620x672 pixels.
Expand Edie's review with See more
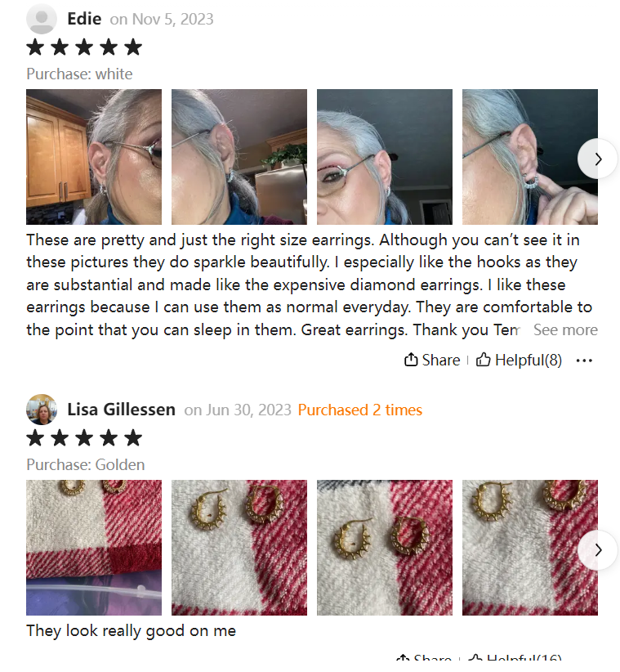pyautogui.click(x=565, y=329)
